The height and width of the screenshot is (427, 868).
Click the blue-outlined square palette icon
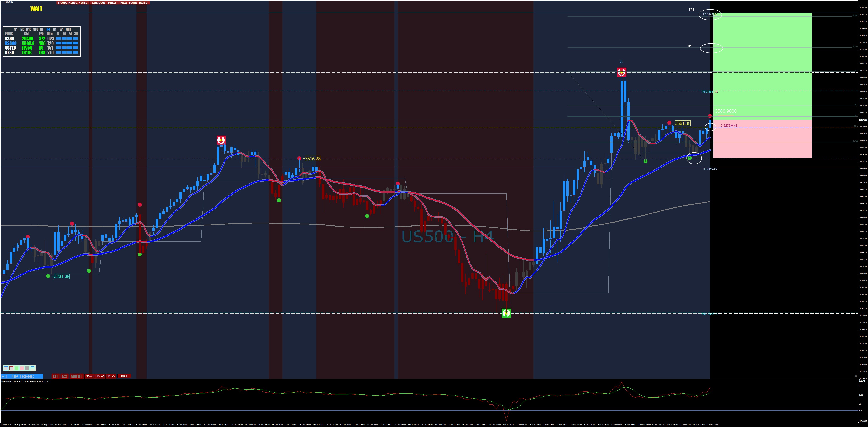[x=6, y=368]
